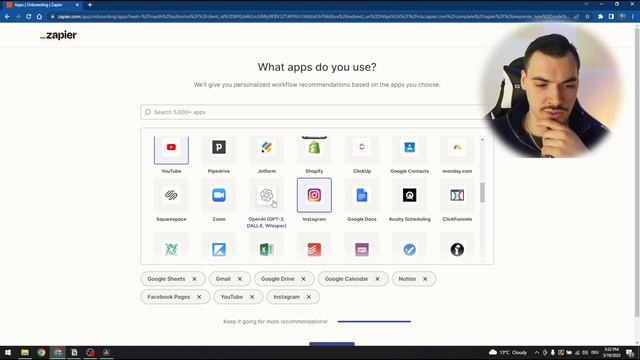Remove the Instagram chip
The image size is (640, 360).
tap(309, 297)
